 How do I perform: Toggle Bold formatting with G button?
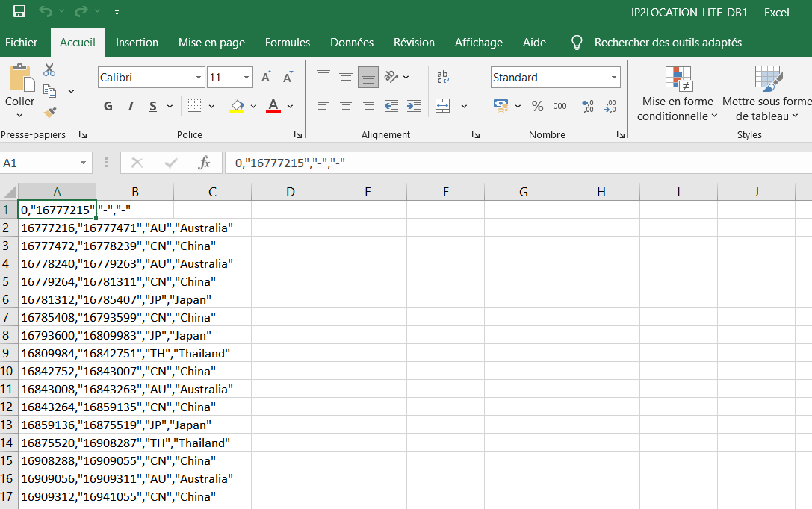coord(108,106)
